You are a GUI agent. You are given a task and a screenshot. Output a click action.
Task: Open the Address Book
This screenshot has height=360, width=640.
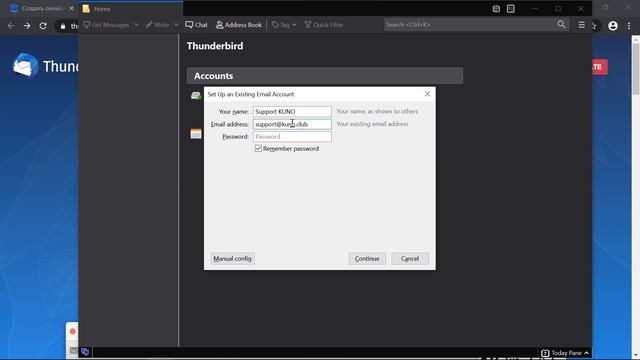239,25
